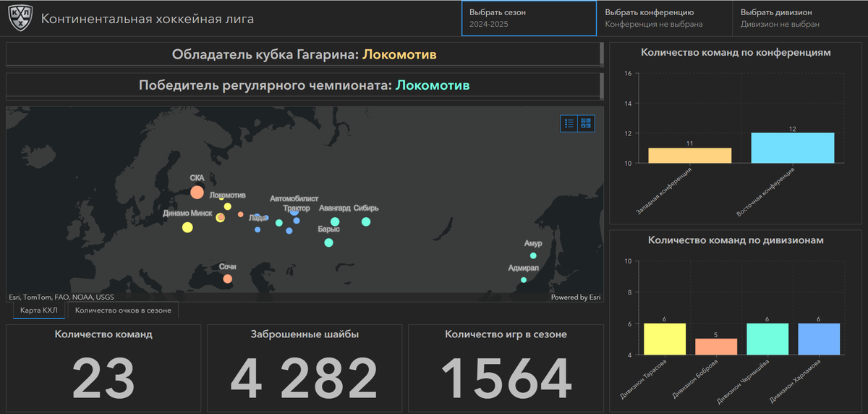Click the Дивизион Харламова blue bar
This screenshot has height=414, width=868.
pos(819,339)
